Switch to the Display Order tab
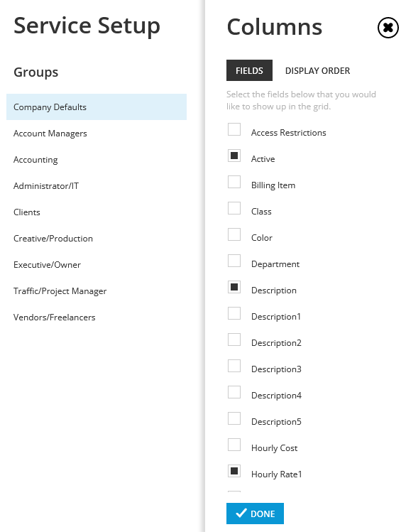This screenshot has width=406, height=532. [317, 70]
